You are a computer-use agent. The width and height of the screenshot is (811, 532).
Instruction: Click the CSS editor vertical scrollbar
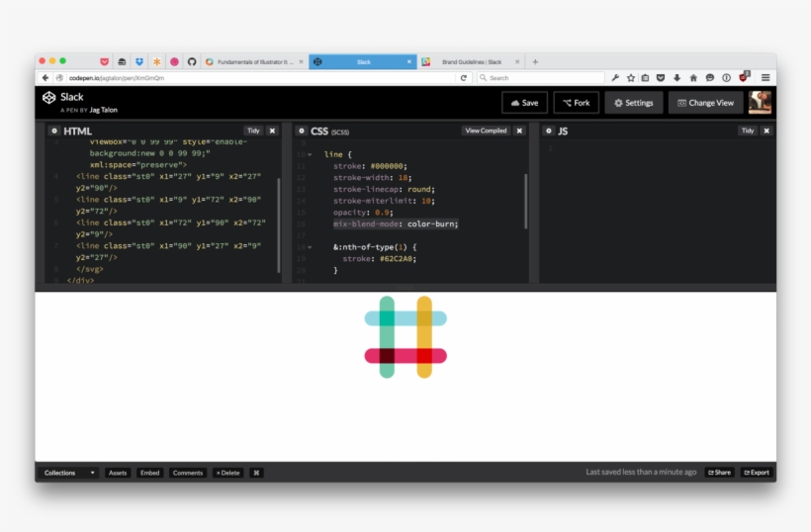(526, 201)
